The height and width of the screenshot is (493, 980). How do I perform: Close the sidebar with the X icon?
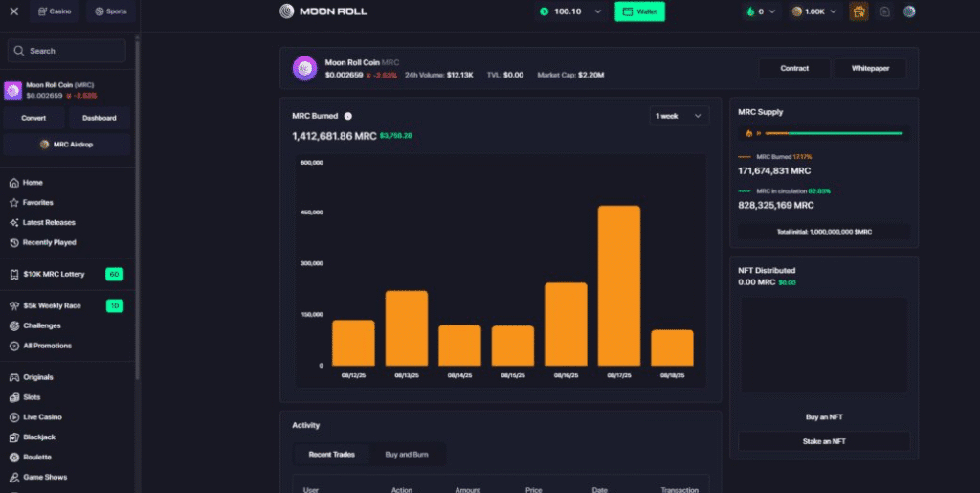[x=13, y=11]
